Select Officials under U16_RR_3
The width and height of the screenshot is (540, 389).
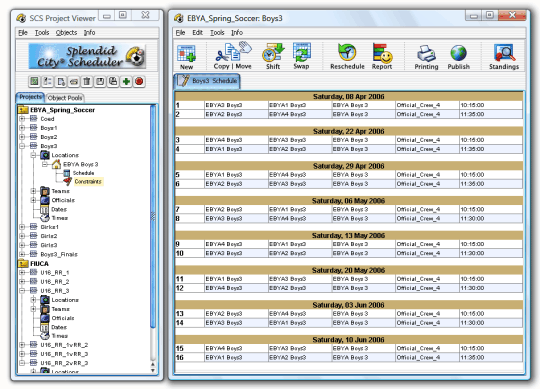[58, 318]
